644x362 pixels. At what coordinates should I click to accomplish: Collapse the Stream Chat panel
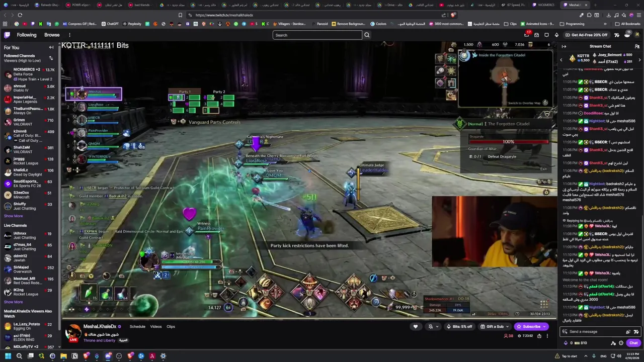click(564, 46)
